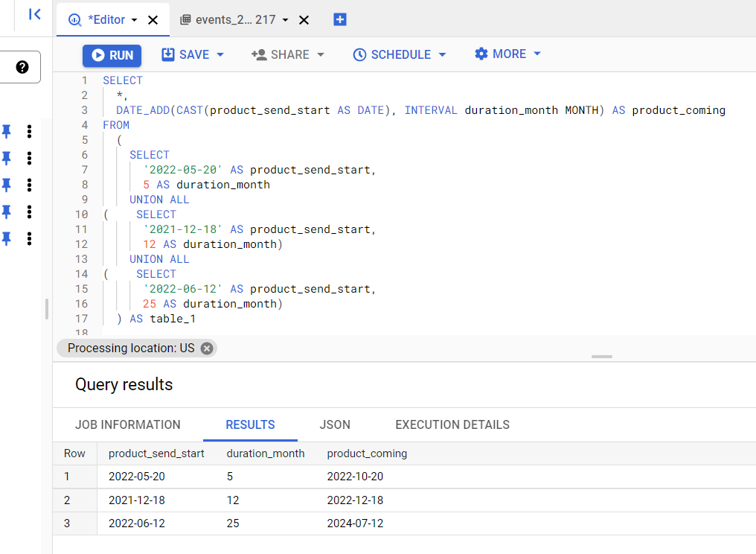Open the Editor tab dropdown arrow
Viewport: 756px width, 554px height.
pos(135,20)
